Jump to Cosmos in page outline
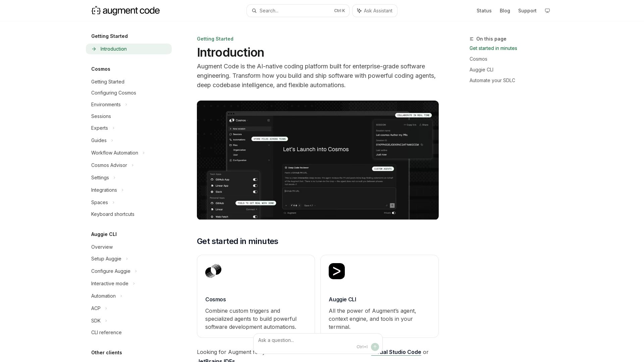The height and width of the screenshot is (362, 644). point(478,59)
